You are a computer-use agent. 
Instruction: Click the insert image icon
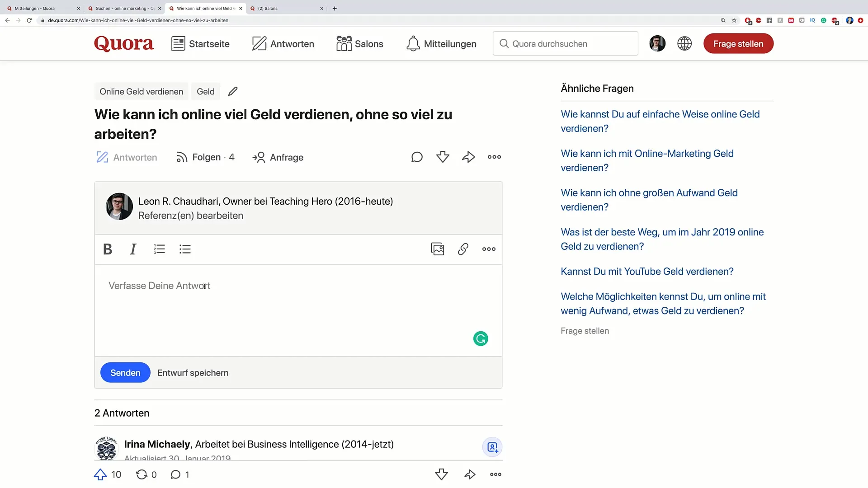click(x=437, y=249)
